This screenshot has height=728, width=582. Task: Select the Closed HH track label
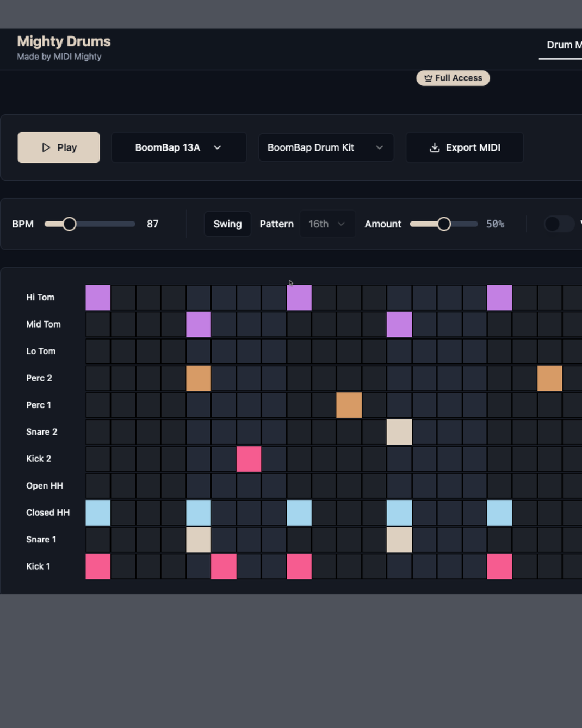point(48,513)
